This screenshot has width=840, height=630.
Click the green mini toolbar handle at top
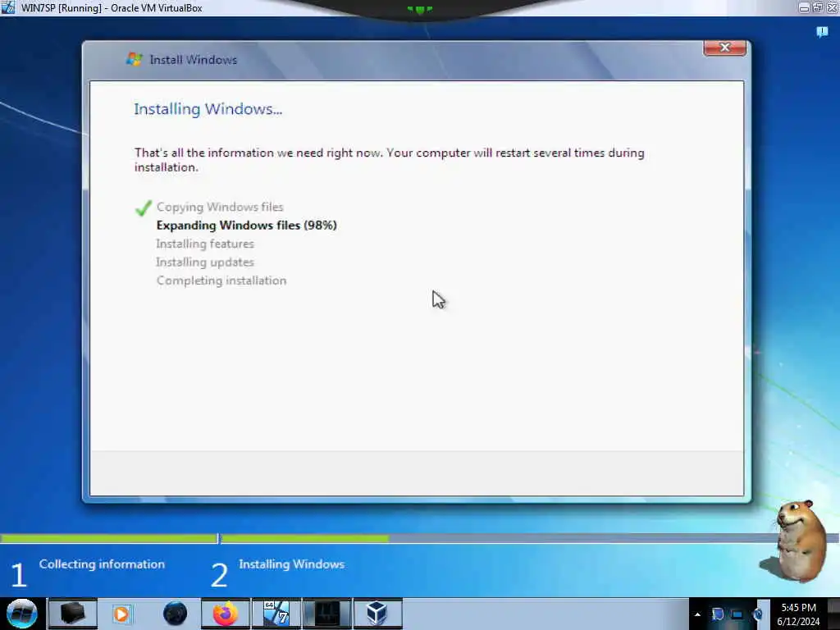[x=419, y=9]
